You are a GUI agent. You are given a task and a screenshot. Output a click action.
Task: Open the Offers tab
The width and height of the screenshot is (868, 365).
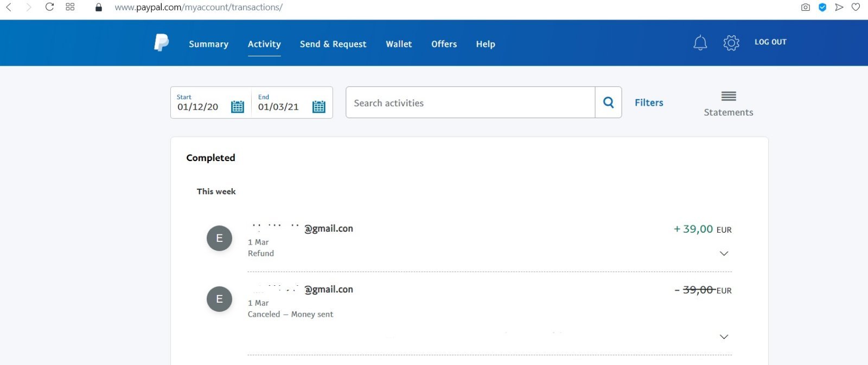click(x=444, y=44)
